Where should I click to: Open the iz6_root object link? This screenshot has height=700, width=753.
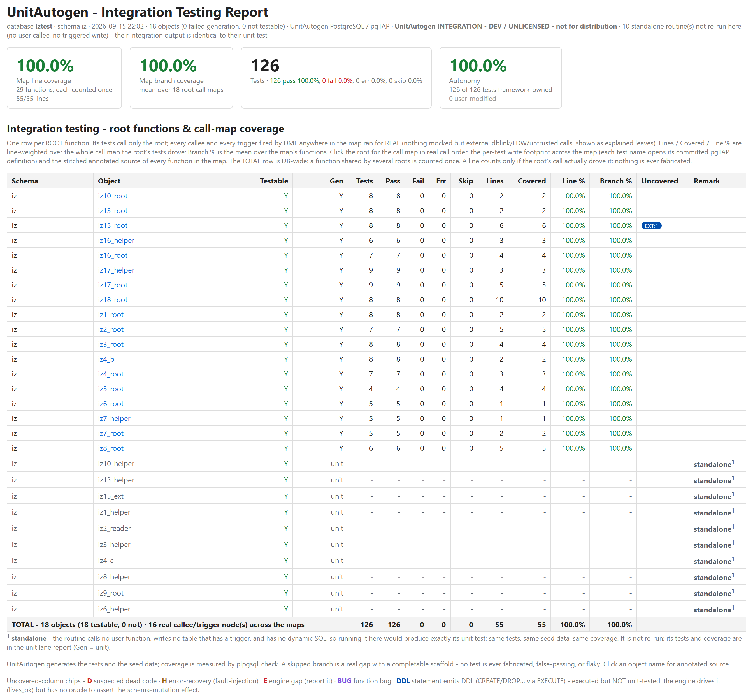[x=111, y=404]
